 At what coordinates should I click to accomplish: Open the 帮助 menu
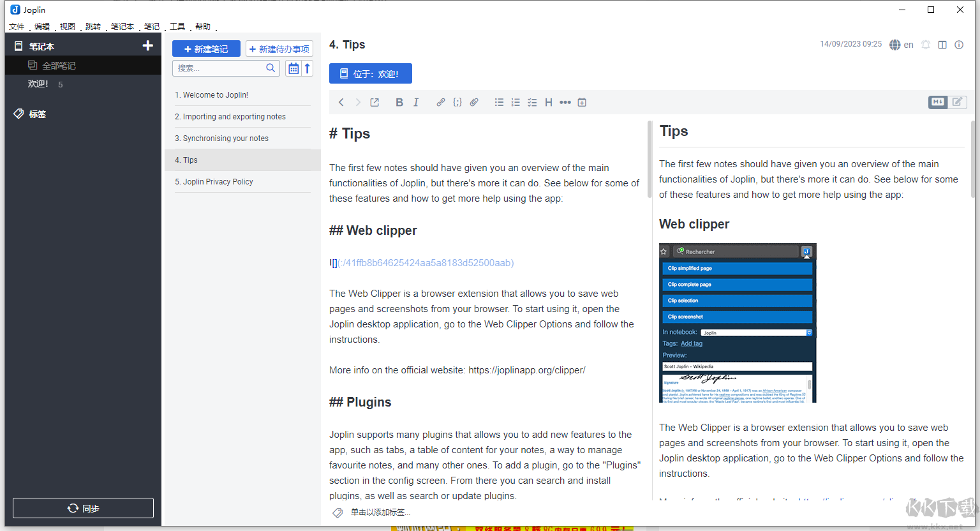(x=203, y=26)
